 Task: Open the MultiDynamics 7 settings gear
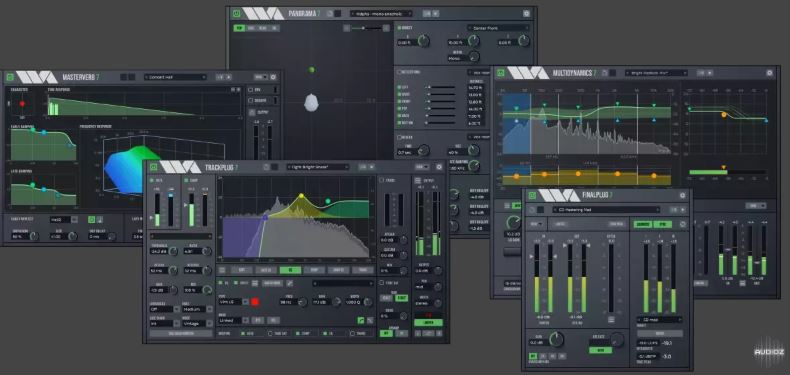pyautogui.click(x=769, y=73)
